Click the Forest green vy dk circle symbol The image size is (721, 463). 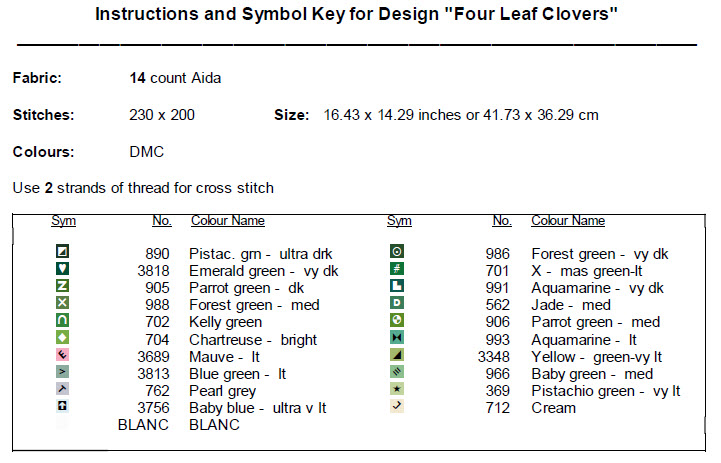[397, 253]
